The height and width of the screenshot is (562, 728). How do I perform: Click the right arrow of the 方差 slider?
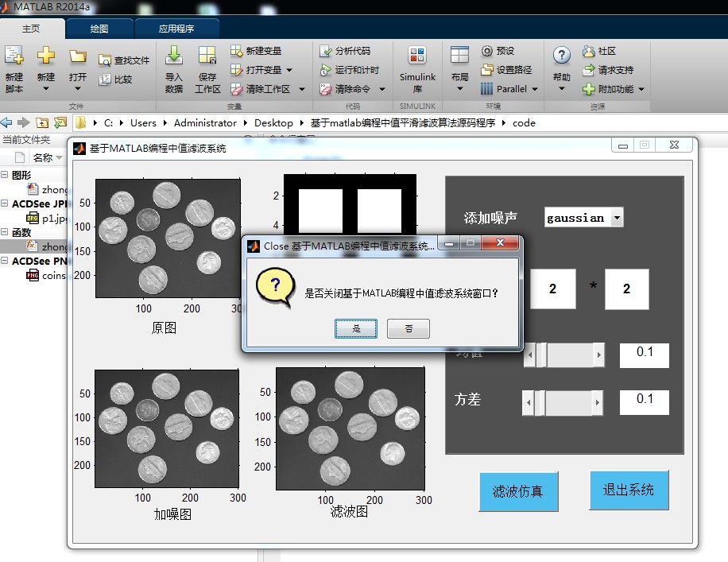tap(597, 402)
